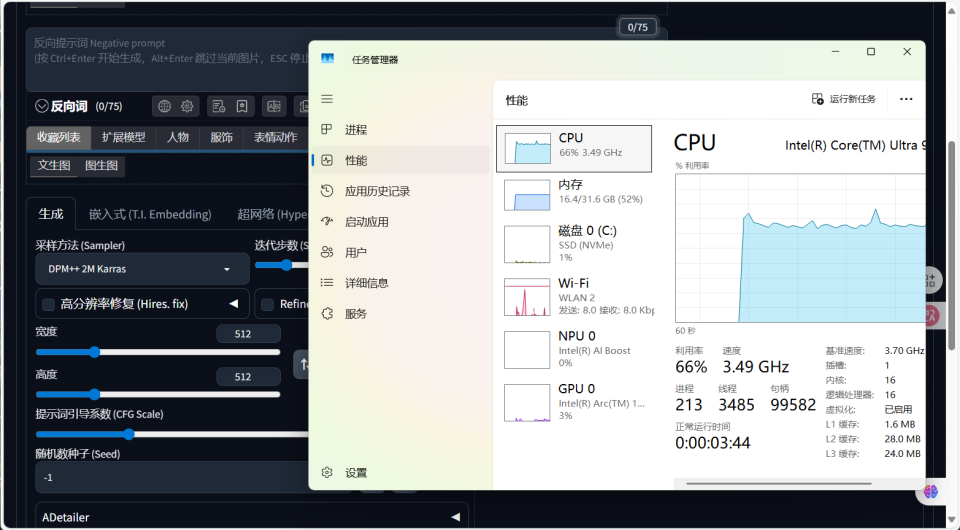Click the swap width/height arrow button
960x530 pixels.
pyautogui.click(x=302, y=364)
